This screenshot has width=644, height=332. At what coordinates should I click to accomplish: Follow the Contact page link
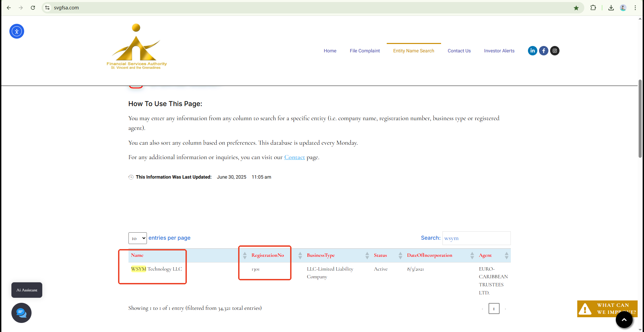[x=294, y=157]
